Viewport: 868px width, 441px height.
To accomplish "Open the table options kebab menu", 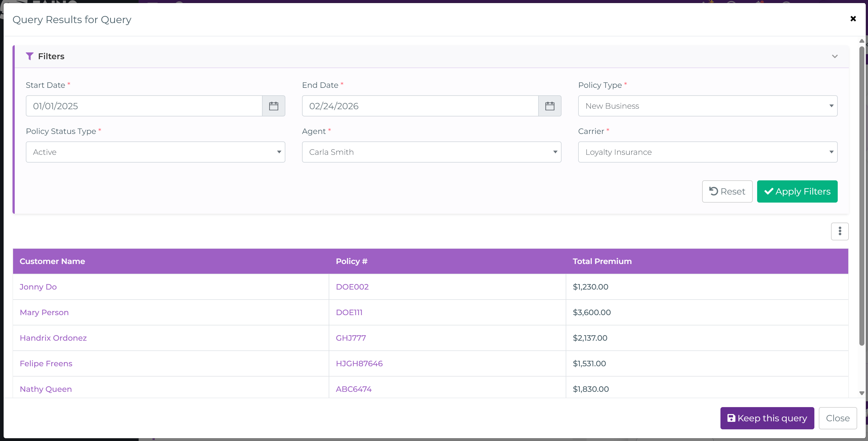I will (840, 231).
